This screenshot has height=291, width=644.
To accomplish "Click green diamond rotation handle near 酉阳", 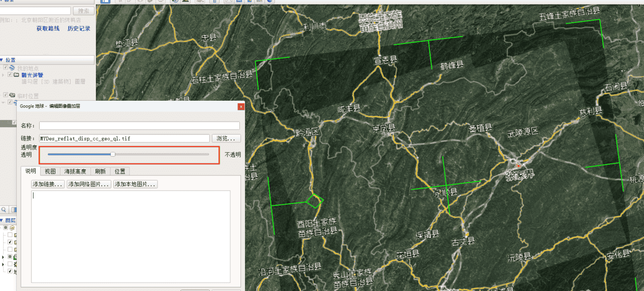I will [315, 200].
